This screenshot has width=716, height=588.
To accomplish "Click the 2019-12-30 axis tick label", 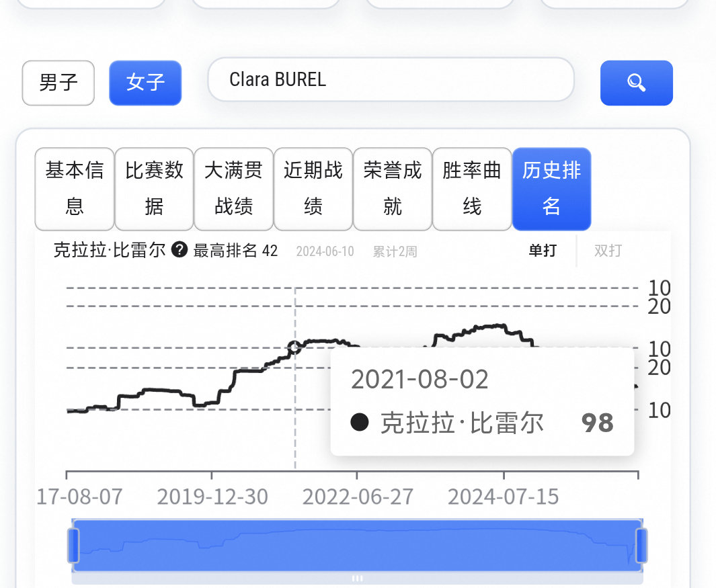I will (212, 497).
